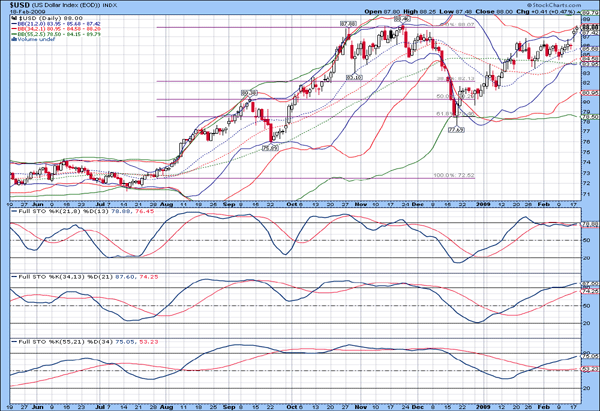Viewport: 600px width, 411px height.
Task: Click the Volume undef legend entry
Action: [x=30, y=42]
